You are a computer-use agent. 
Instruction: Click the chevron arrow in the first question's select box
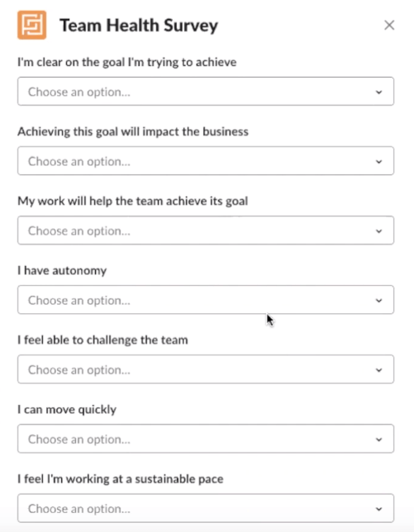(378, 92)
